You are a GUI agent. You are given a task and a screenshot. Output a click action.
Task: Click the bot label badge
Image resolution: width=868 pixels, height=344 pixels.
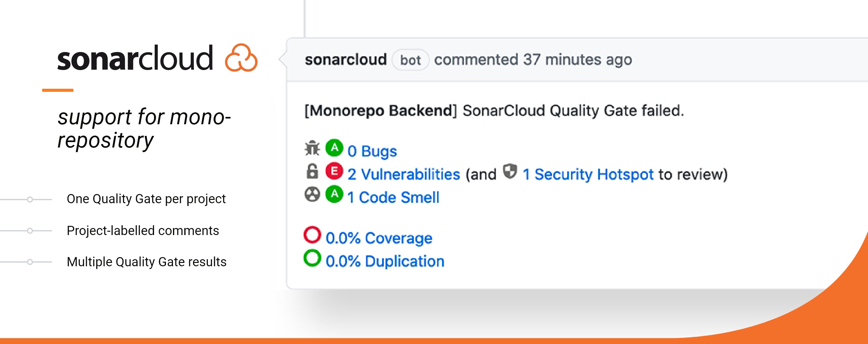pos(410,60)
